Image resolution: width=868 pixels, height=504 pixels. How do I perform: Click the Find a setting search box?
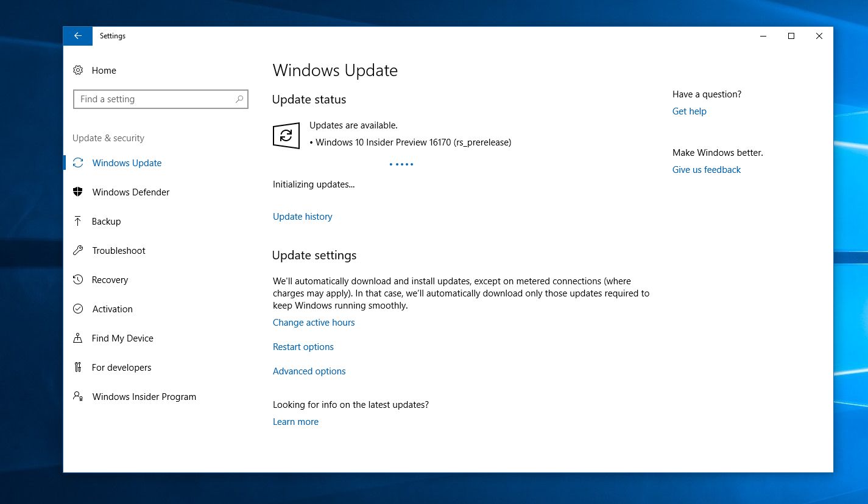point(161,99)
